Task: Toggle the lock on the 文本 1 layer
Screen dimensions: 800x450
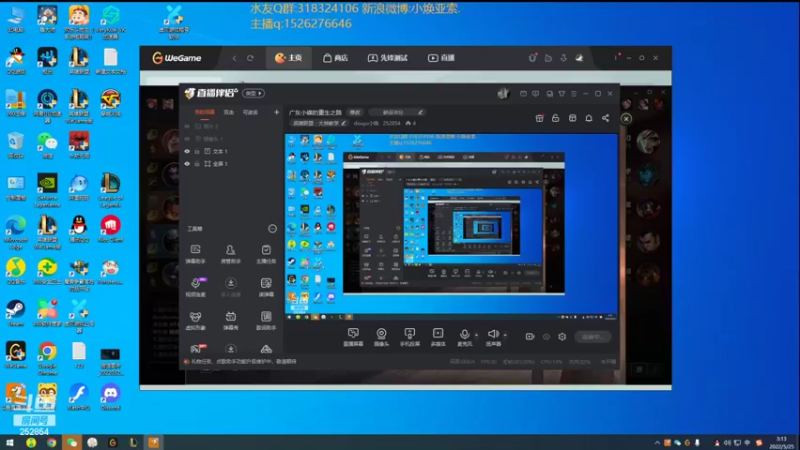Action: (197, 152)
